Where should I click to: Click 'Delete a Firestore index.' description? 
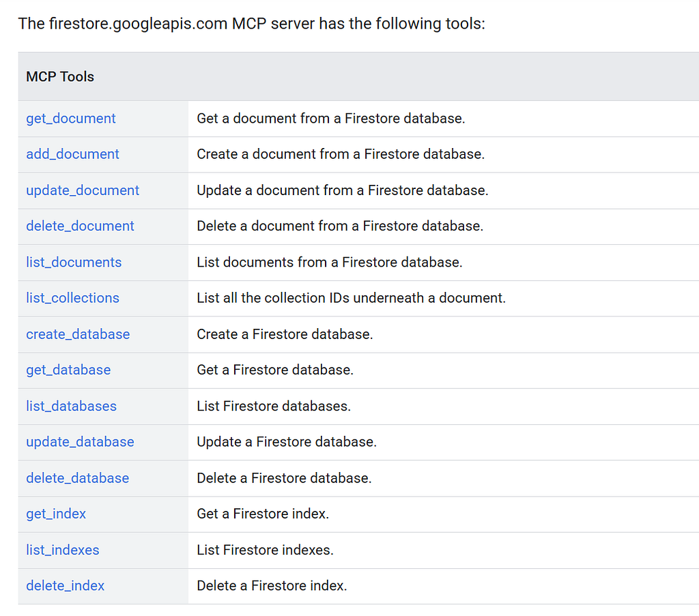[272, 586]
